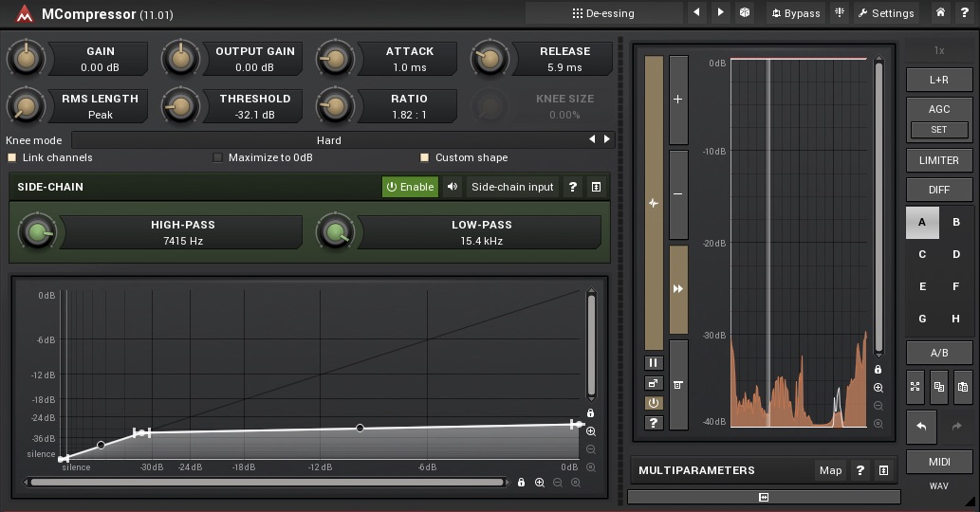Toggle the LIMITER button
The width and height of the screenshot is (980, 512).
[939, 160]
